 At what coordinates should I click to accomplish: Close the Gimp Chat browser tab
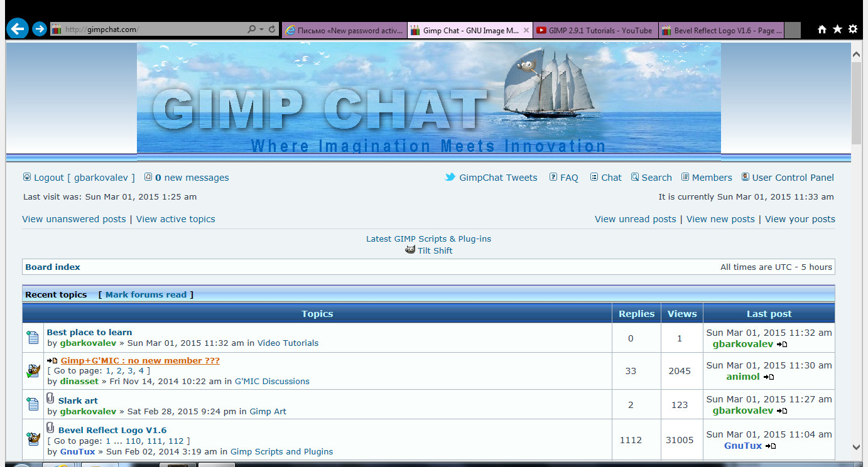[526, 30]
